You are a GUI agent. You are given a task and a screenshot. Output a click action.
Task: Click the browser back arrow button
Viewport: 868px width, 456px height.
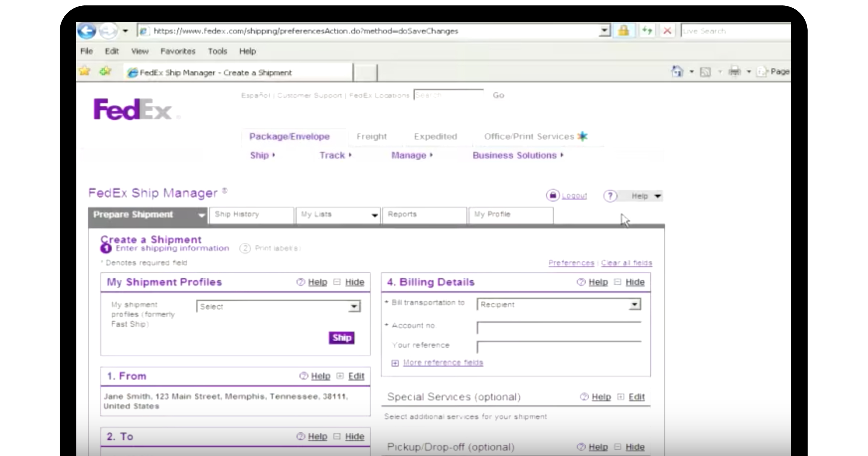pyautogui.click(x=87, y=31)
